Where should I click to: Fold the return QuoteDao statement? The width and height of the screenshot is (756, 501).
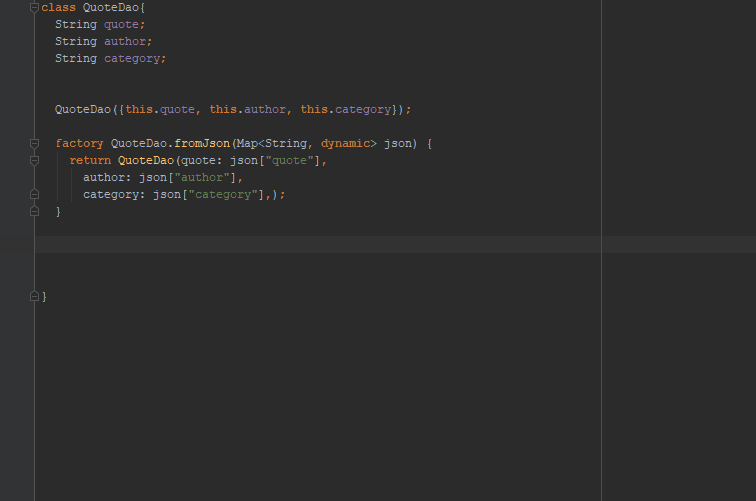click(x=34, y=161)
